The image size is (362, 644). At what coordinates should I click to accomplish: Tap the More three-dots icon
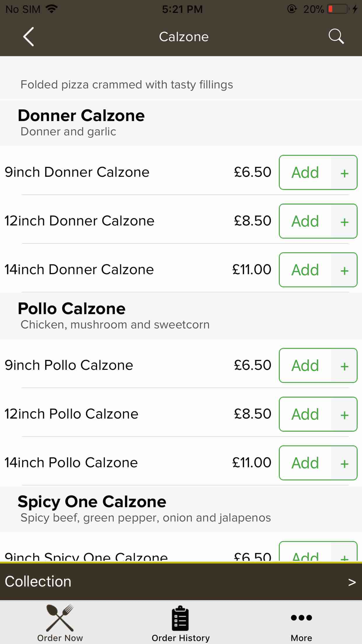pyautogui.click(x=301, y=618)
